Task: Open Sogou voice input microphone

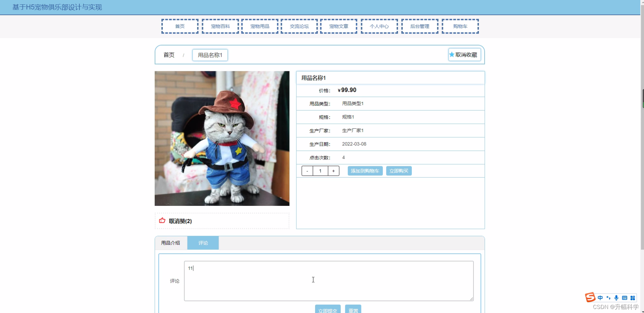Action: [616, 298]
